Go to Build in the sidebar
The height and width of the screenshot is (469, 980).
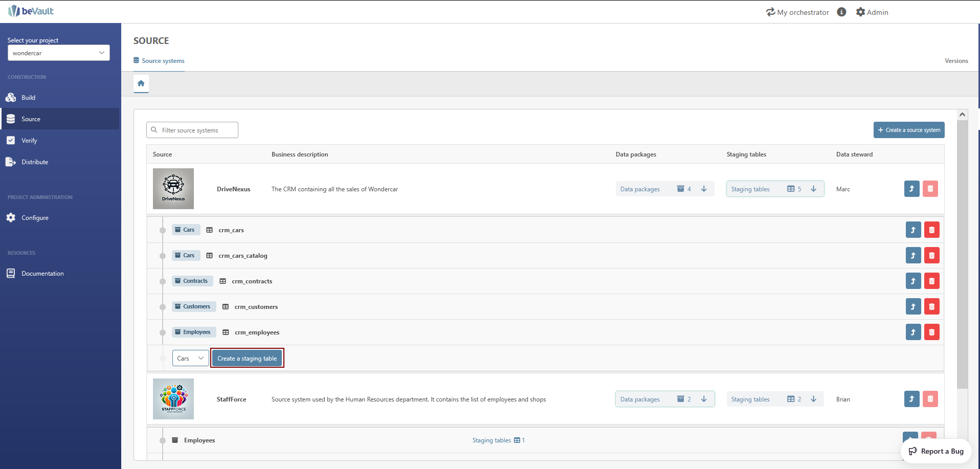[29, 98]
